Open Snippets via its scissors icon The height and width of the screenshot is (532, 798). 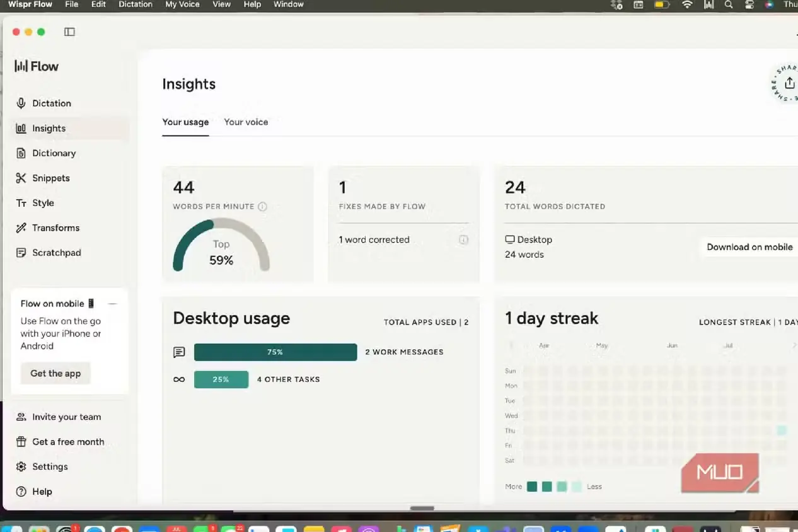[x=21, y=178]
